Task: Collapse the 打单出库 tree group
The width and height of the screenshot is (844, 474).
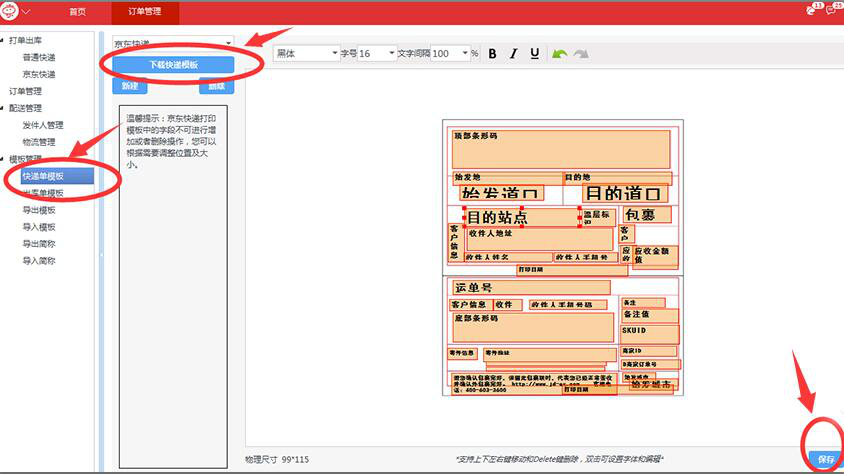Action: tap(4, 40)
